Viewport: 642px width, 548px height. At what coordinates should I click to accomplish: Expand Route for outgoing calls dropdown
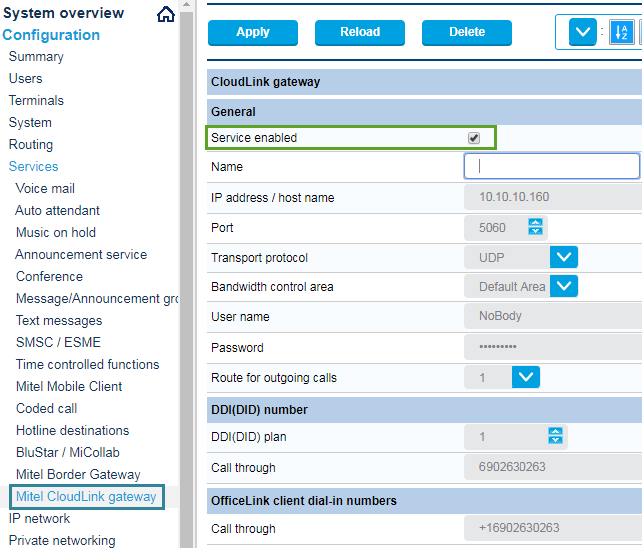526,377
